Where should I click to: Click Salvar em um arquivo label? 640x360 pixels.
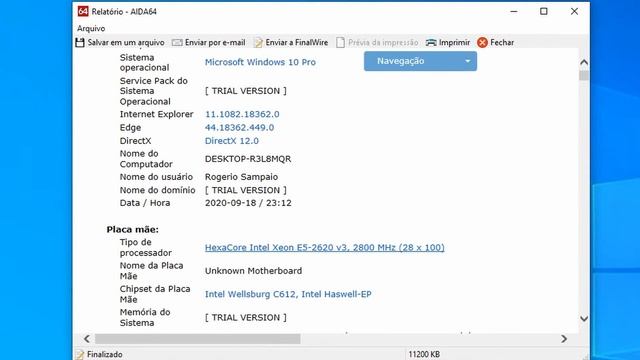(x=126, y=42)
